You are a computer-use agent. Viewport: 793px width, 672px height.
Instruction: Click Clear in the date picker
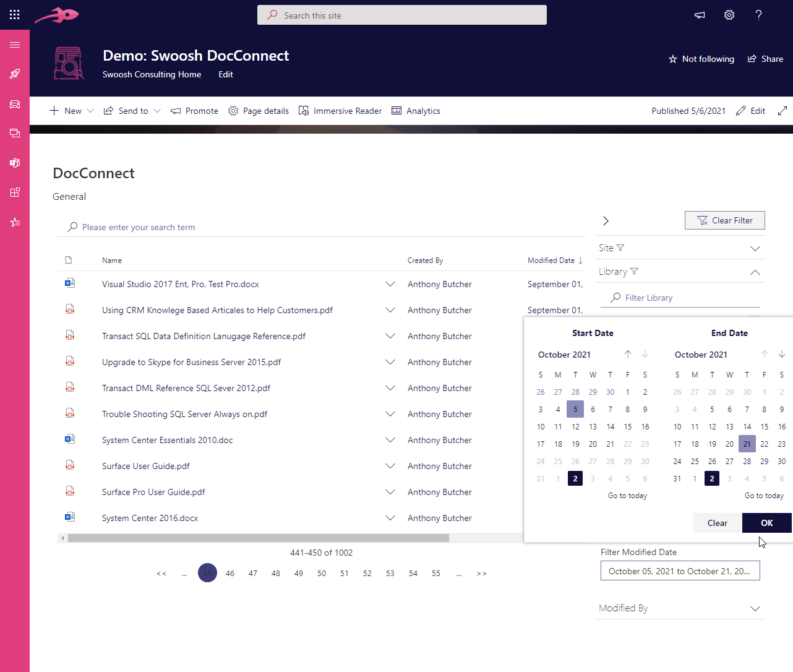click(x=718, y=523)
